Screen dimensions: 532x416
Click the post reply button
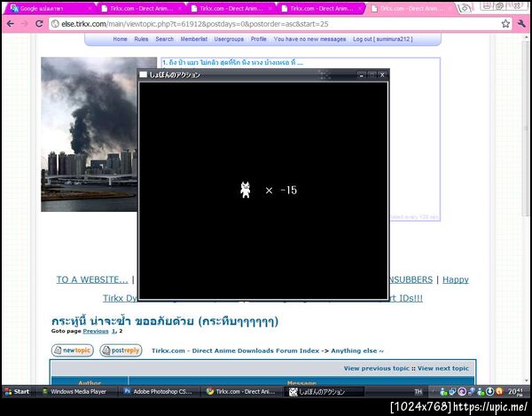(x=121, y=350)
